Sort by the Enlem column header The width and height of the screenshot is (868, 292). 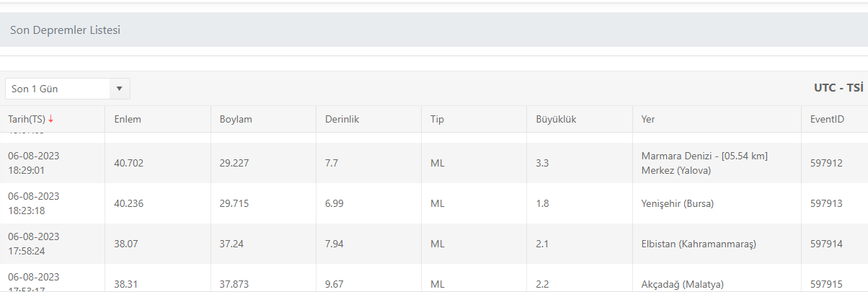click(128, 119)
